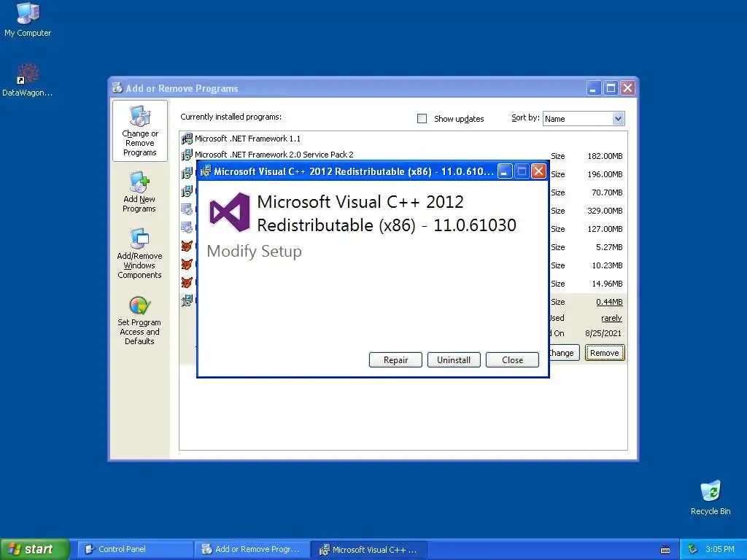Click the 70.70MB size value
The height and width of the screenshot is (560, 747).
pyautogui.click(x=607, y=192)
